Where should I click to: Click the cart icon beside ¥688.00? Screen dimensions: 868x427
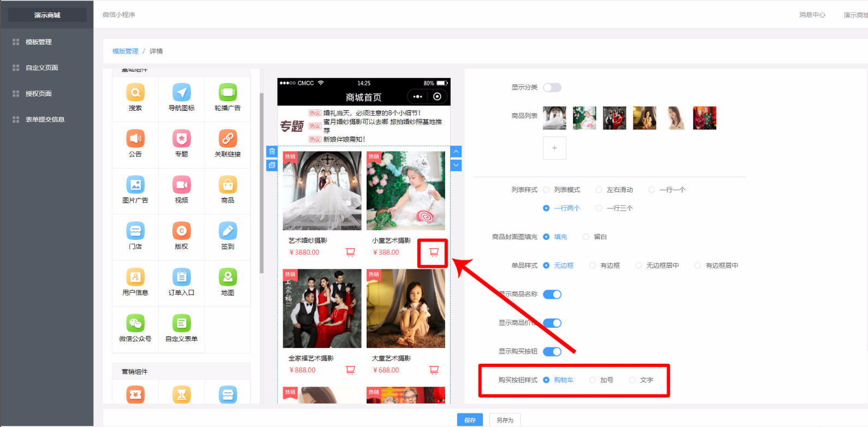(434, 370)
